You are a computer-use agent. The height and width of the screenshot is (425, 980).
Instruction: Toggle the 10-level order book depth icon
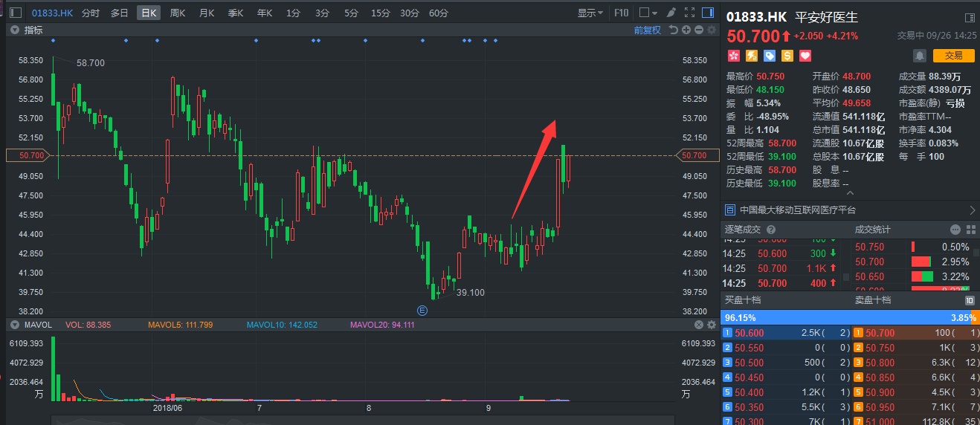point(970,300)
